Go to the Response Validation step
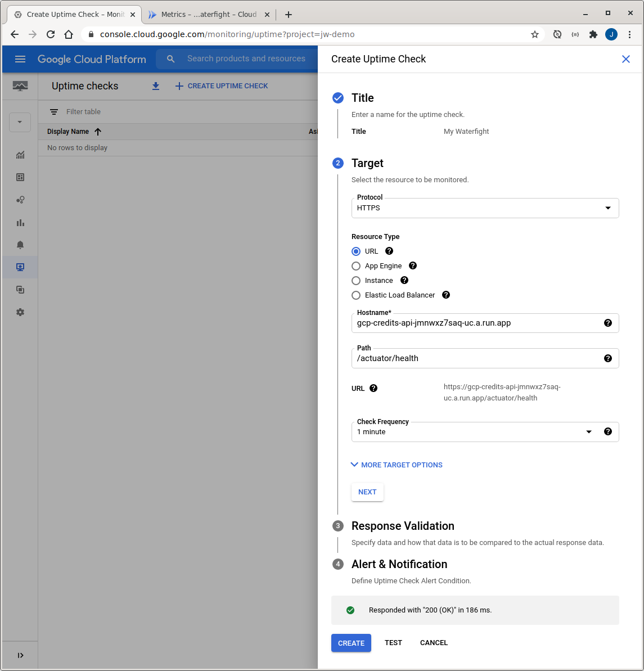Screen dimensions: 644x671 pos(402,526)
